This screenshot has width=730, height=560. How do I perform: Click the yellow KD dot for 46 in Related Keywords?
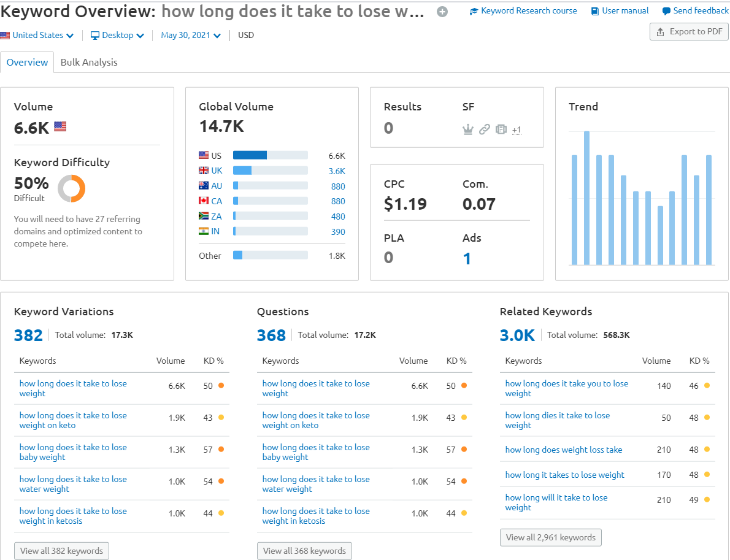(x=707, y=385)
